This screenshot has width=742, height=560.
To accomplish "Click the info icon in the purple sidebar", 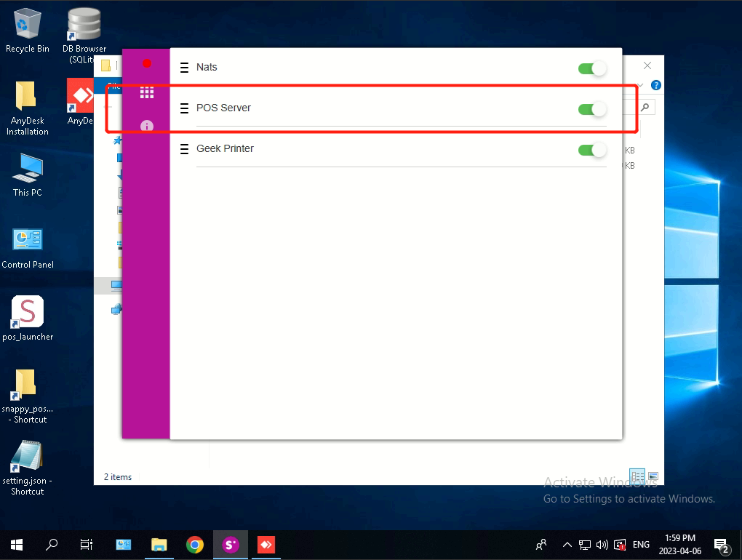I will pyautogui.click(x=147, y=127).
